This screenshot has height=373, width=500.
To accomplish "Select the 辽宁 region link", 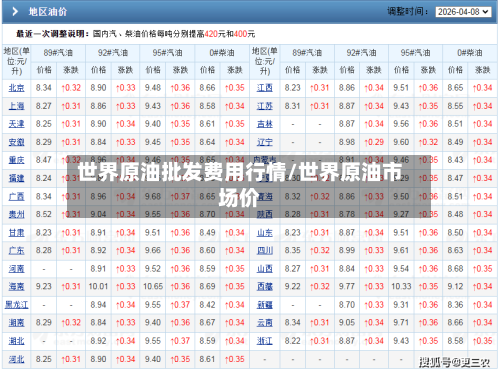I will pyautogui.click(x=265, y=142).
